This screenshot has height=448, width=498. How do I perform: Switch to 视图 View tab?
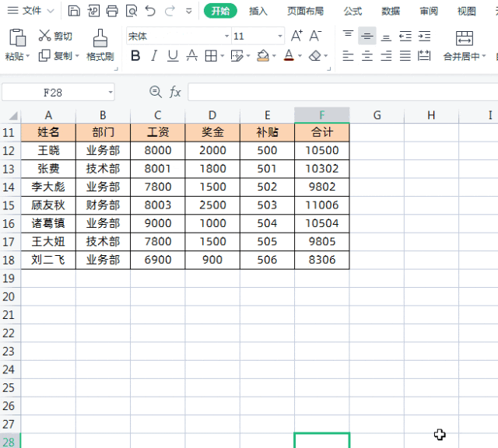coord(467,12)
